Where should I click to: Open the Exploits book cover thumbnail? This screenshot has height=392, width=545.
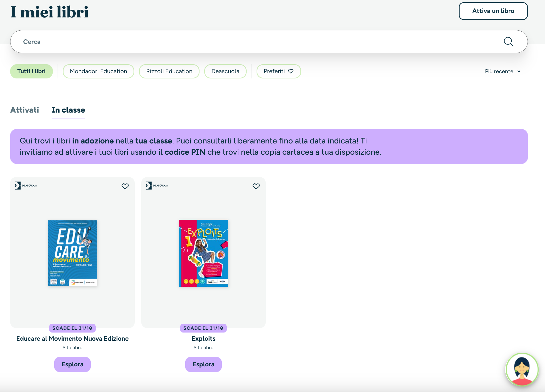coord(204,253)
